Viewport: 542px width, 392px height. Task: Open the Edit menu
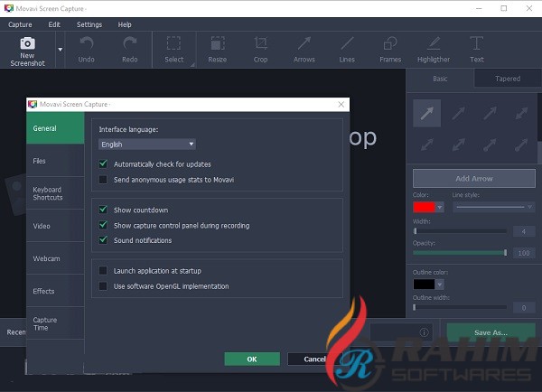(x=54, y=24)
